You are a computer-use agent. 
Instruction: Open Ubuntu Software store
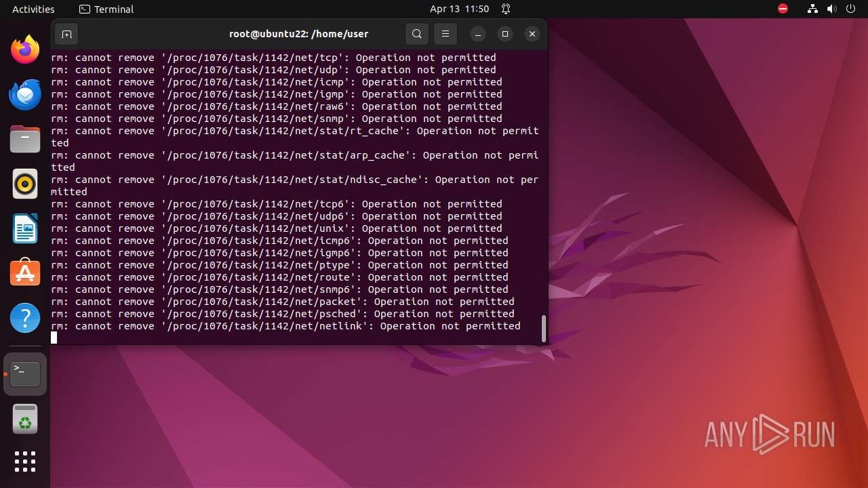25,273
